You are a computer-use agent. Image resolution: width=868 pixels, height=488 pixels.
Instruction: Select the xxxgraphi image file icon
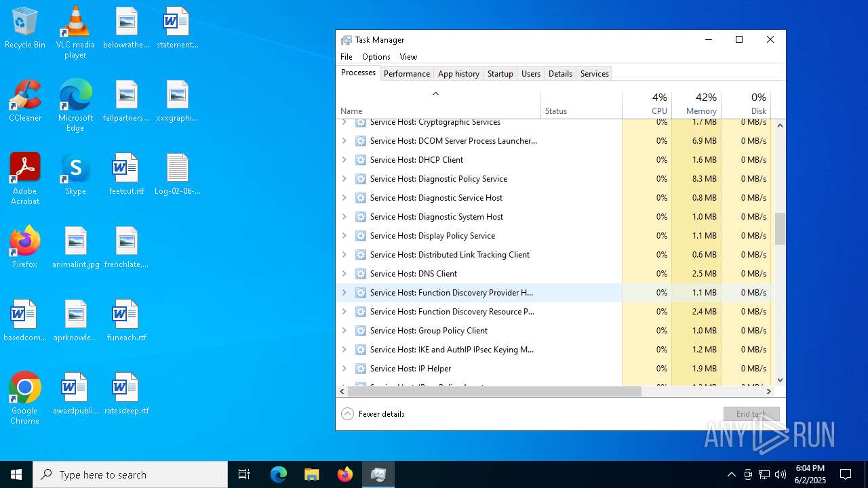click(x=177, y=101)
